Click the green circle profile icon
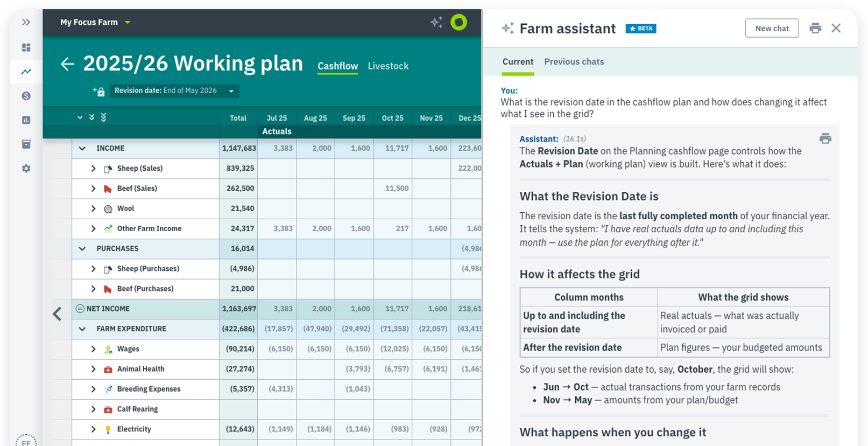Image resolution: width=868 pixels, height=446 pixels. (459, 22)
